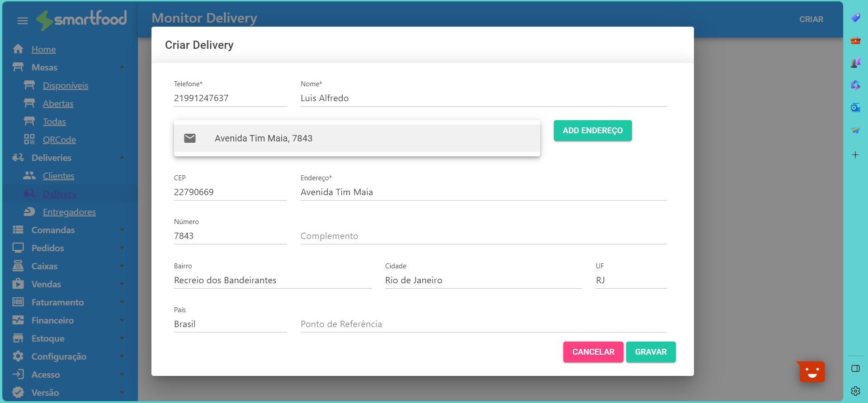Click the envelope icon beside the address

[x=190, y=138]
